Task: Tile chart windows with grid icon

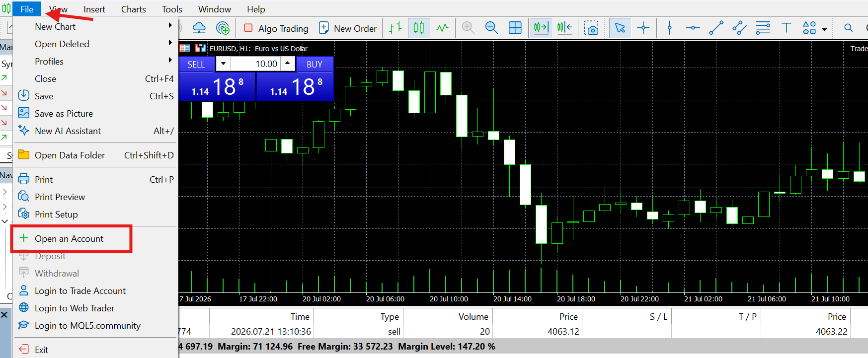Action: click(515, 28)
